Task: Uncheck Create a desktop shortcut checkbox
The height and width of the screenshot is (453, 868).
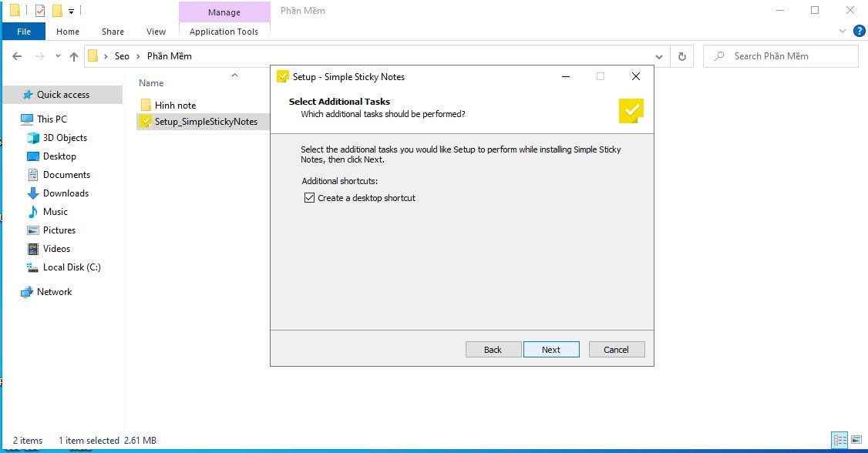Action: click(310, 198)
